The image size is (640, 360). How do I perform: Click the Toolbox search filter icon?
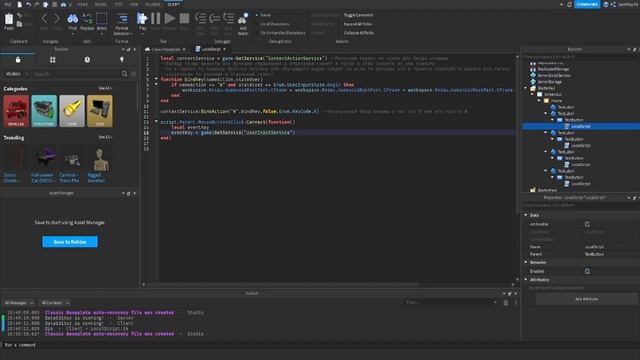133,74
